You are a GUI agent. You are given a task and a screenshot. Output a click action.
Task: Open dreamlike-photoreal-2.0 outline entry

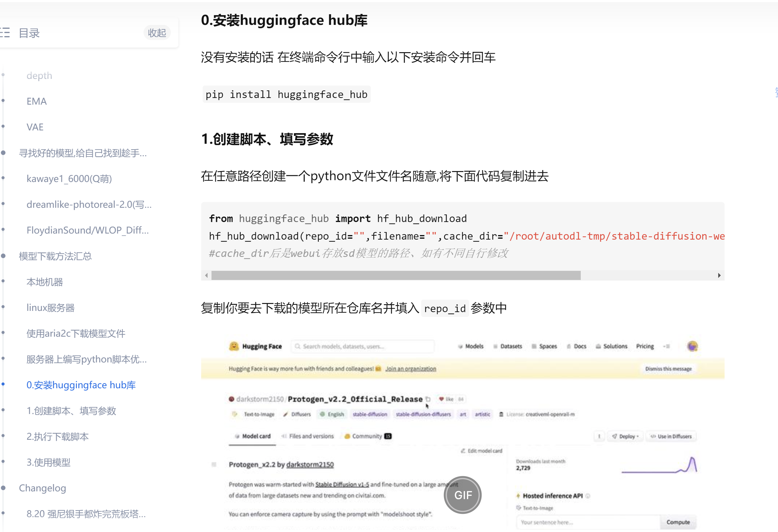coord(89,204)
